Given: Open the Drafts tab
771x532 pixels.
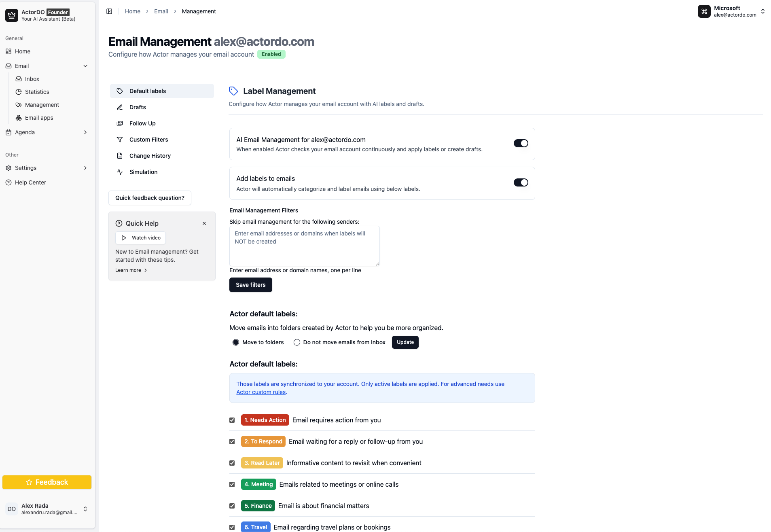Looking at the screenshot, I should coord(162,107).
